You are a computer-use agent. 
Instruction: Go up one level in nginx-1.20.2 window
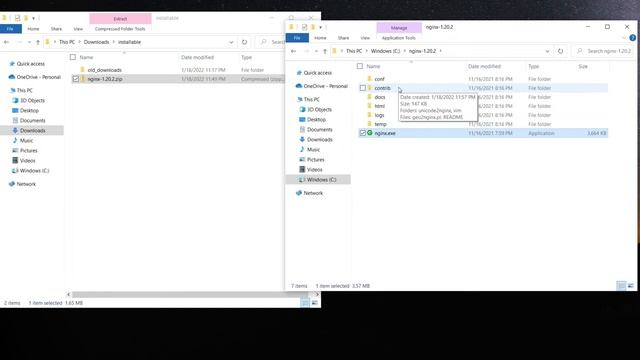point(325,51)
